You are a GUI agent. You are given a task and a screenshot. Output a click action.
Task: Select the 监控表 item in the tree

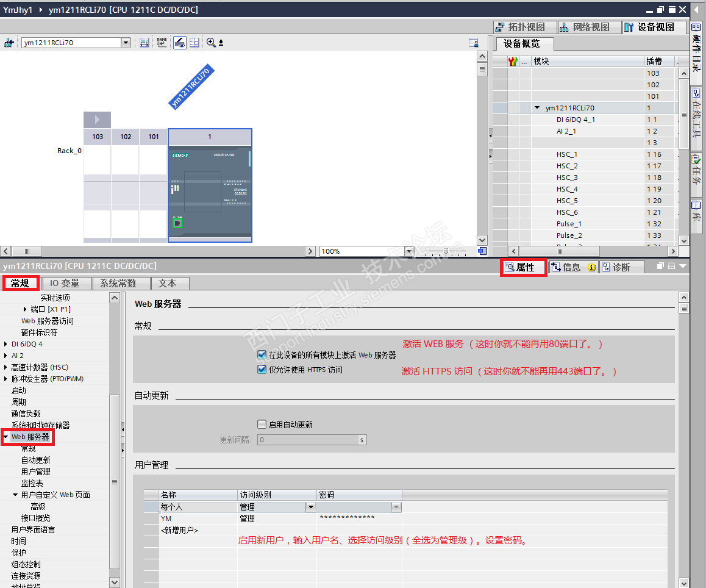tap(32, 483)
